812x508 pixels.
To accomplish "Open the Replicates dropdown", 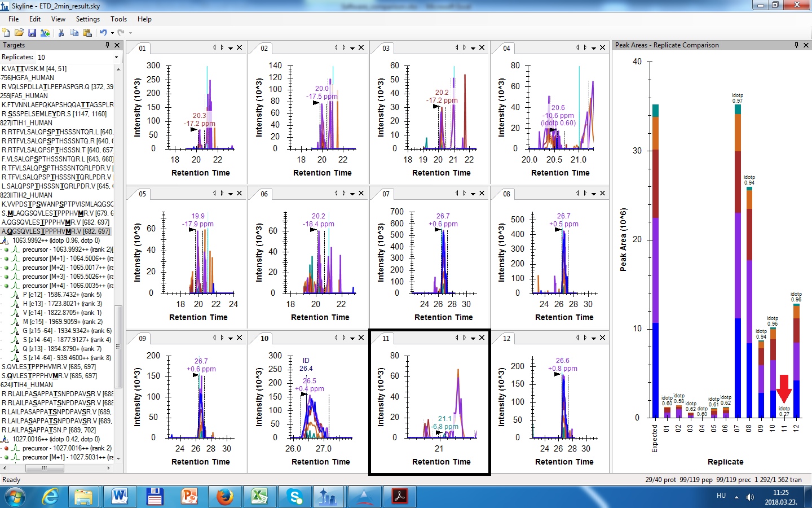I will tap(117, 58).
